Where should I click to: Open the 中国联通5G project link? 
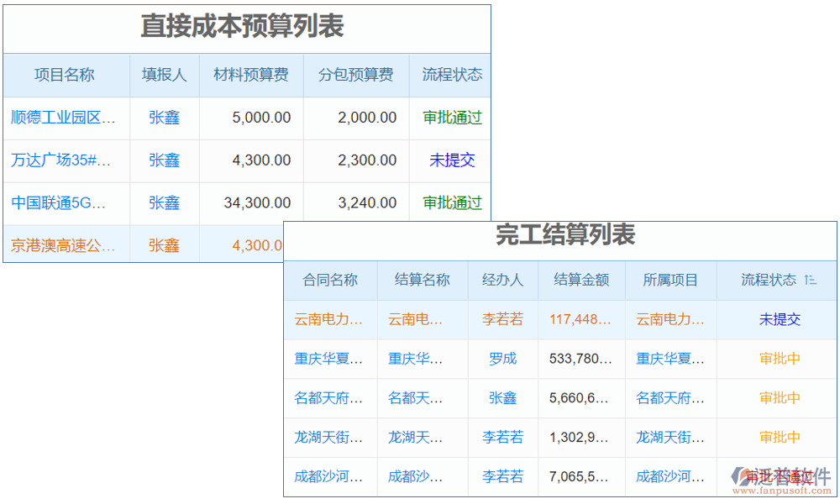tap(60, 202)
